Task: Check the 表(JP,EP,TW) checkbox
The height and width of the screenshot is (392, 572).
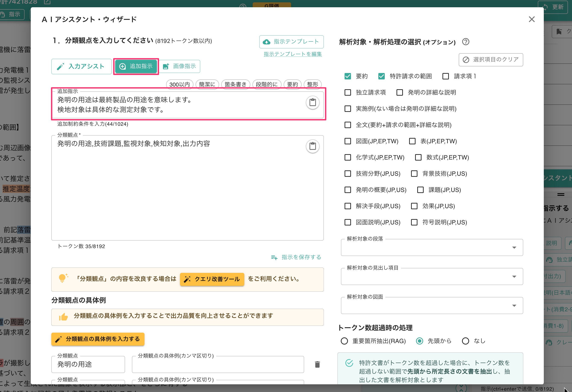Action: 412,141
